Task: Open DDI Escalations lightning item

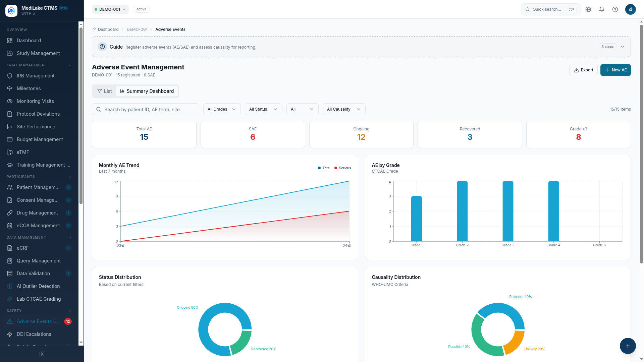Action: (39, 334)
